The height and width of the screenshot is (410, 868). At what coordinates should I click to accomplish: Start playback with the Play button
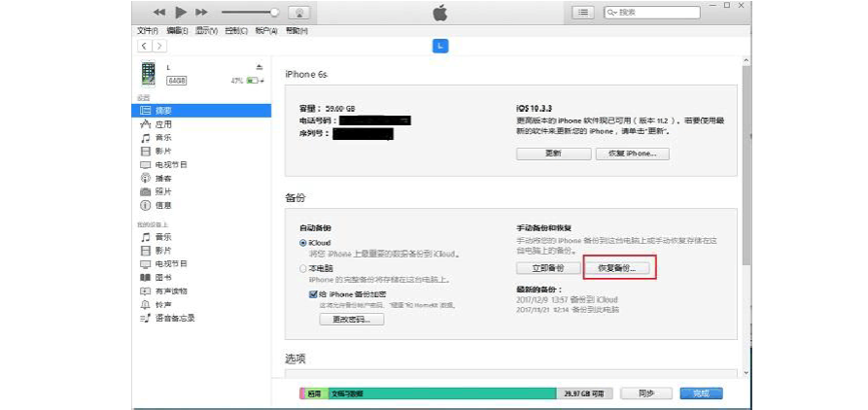coord(181,13)
